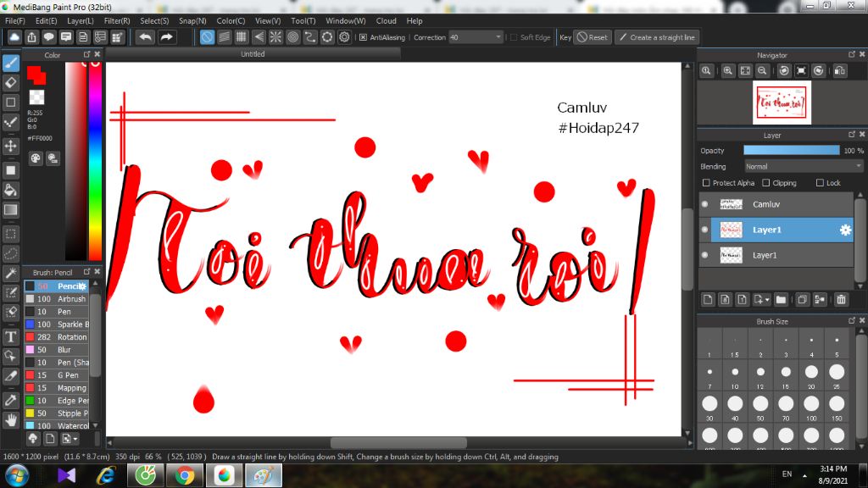Enable Lock checkbox
This screenshot has width=868, height=488.
[x=820, y=183]
